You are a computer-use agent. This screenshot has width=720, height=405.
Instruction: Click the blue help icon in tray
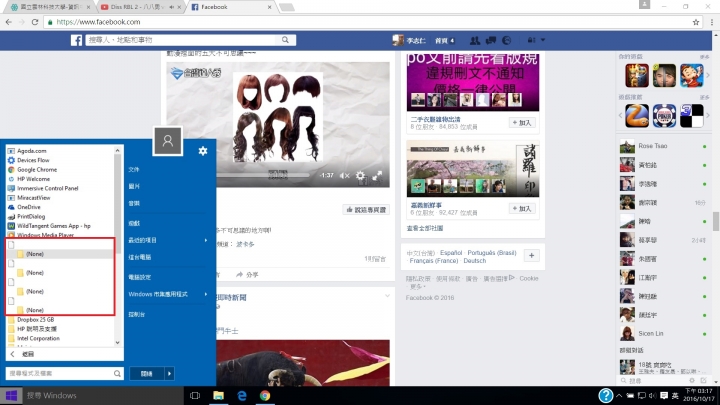tap(606, 395)
